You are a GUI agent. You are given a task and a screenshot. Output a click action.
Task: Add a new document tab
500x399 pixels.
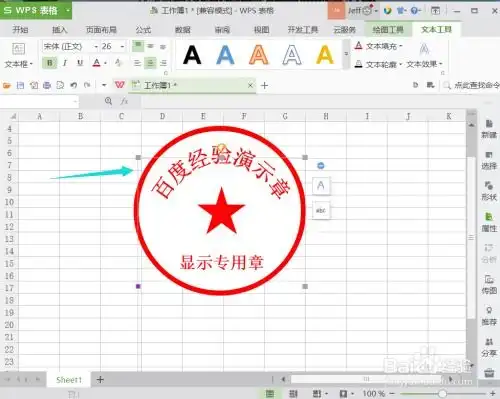(x=264, y=86)
